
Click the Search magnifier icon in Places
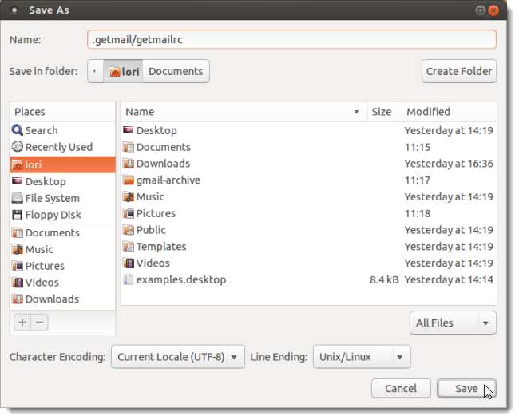click(18, 130)
